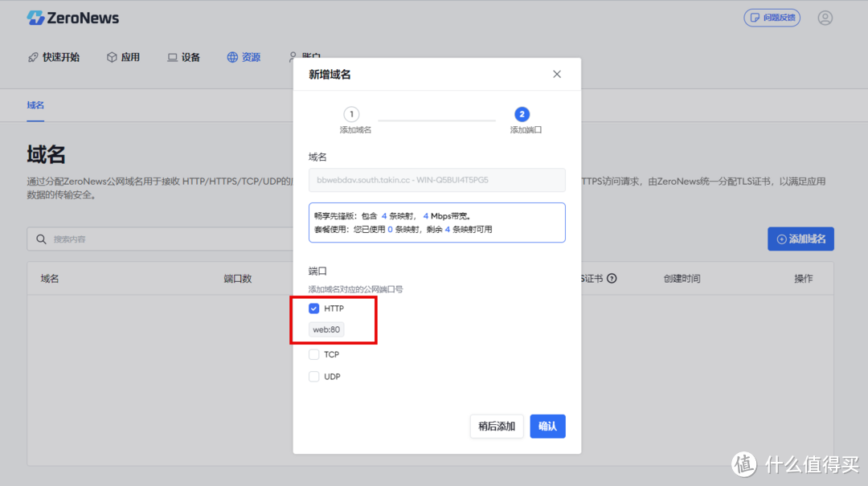868x486 pixels.
Task: Click the 创建时间 column header
Action: [682, 279]
